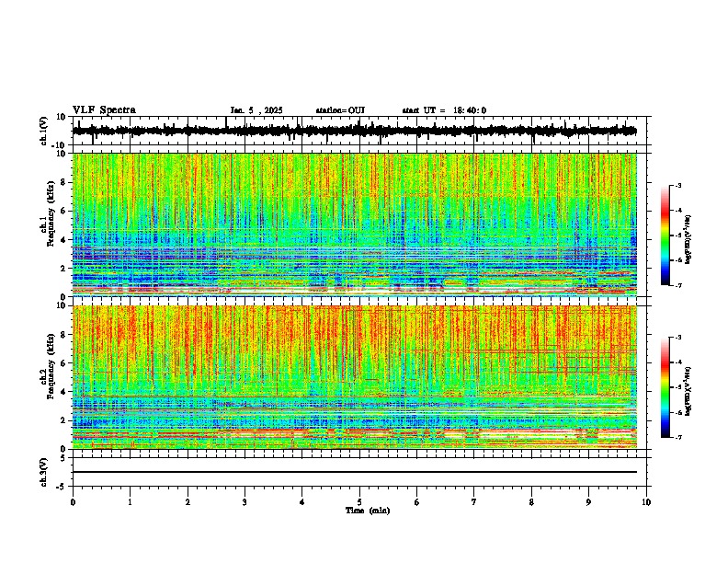Click the ch.1 voltage waveform trace

(354, 131)
